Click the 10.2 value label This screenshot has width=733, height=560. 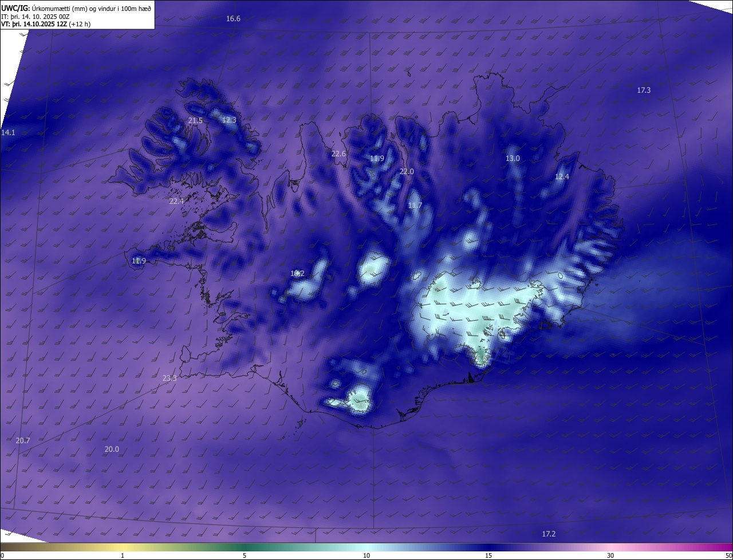[297, 274]
